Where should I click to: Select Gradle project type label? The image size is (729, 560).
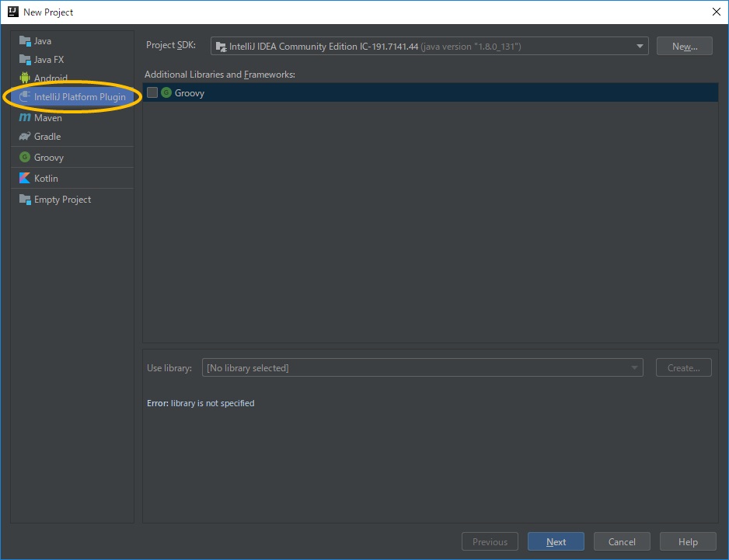47,136
